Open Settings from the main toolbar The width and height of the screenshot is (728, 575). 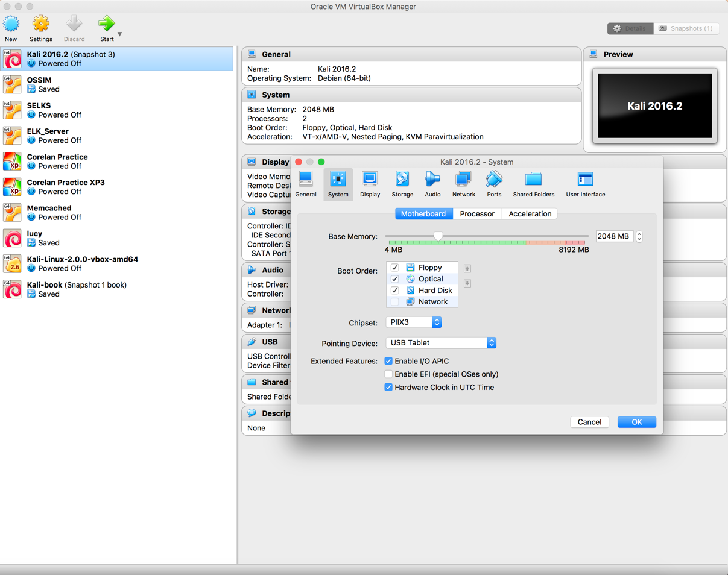pos(41,28)
